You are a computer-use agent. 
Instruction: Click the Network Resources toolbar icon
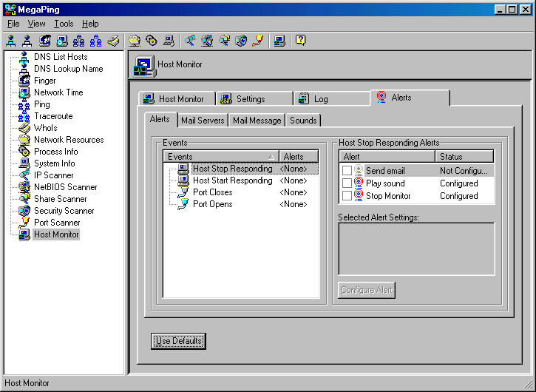135,41
